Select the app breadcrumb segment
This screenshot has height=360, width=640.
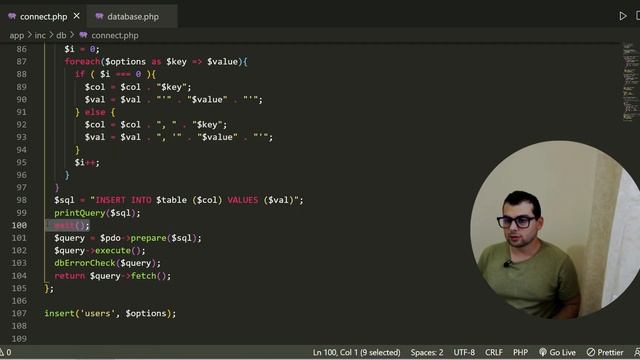16,36
